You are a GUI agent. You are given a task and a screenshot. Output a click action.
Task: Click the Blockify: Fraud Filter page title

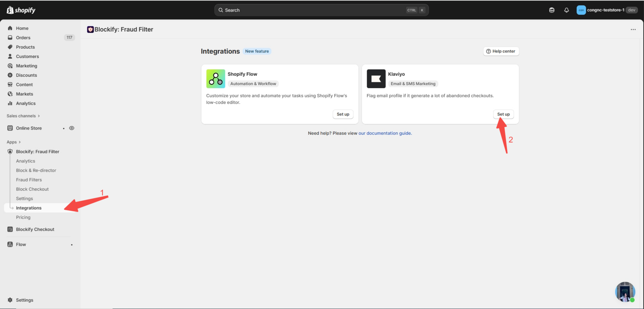(124, 29)
